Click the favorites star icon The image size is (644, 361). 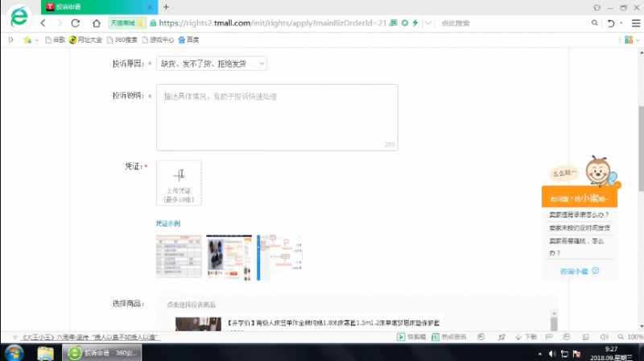27,39
